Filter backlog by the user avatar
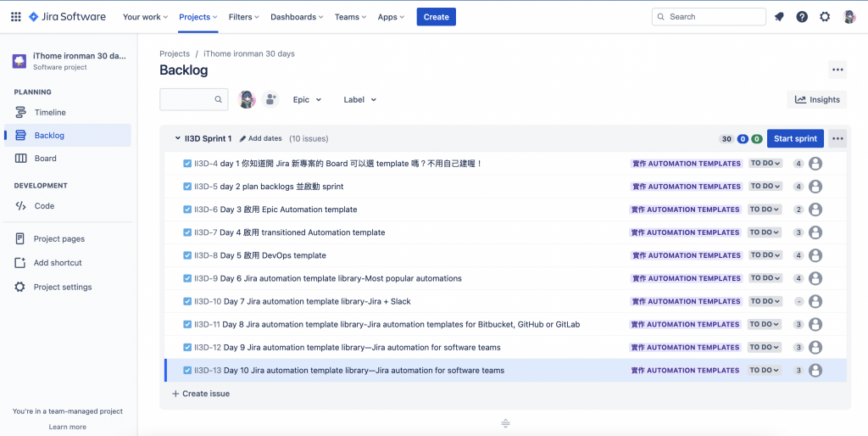This screenshot has height=436, width=868. [247, 99]
